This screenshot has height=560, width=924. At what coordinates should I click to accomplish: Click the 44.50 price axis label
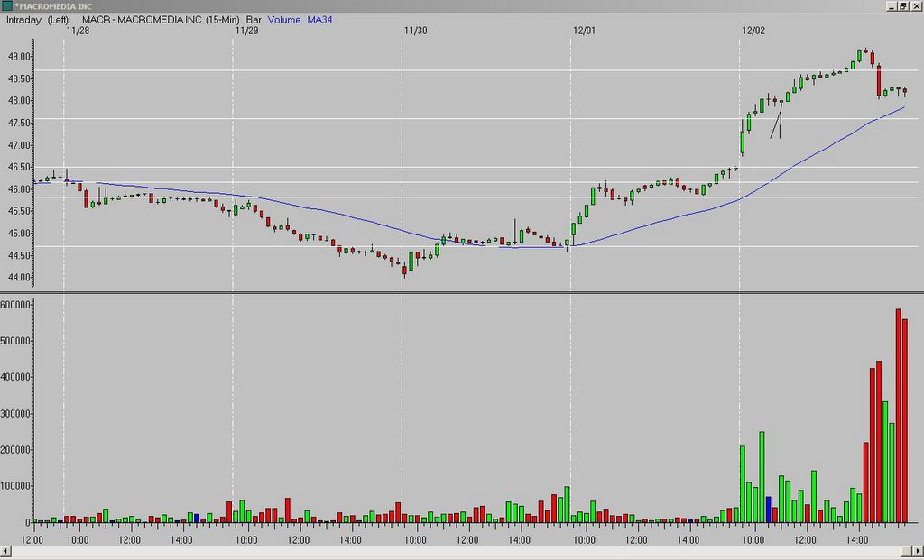(20, 255)
